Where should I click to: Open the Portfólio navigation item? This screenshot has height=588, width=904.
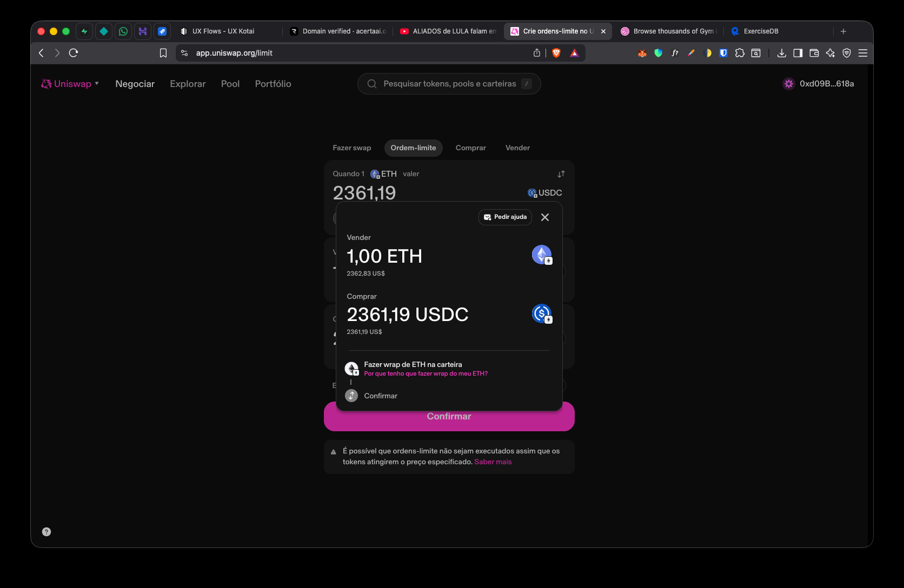coord(273,84)
